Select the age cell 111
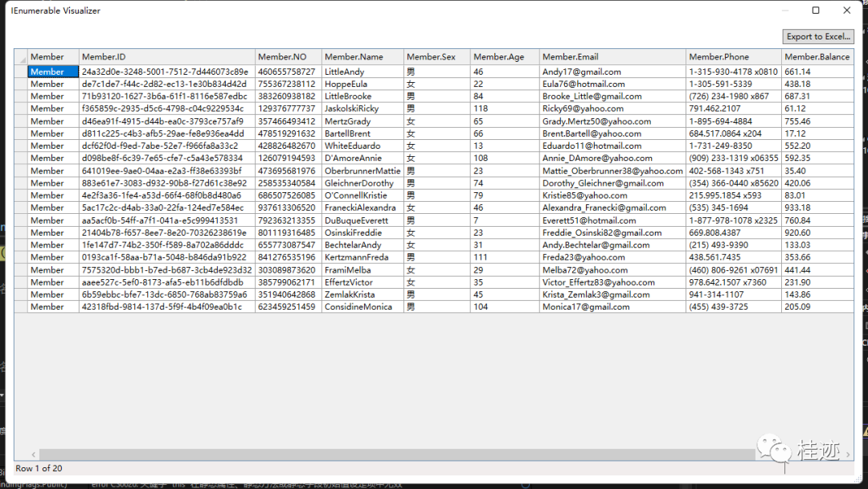This screenshot has width=868, height=489. (x=505, y=257)
